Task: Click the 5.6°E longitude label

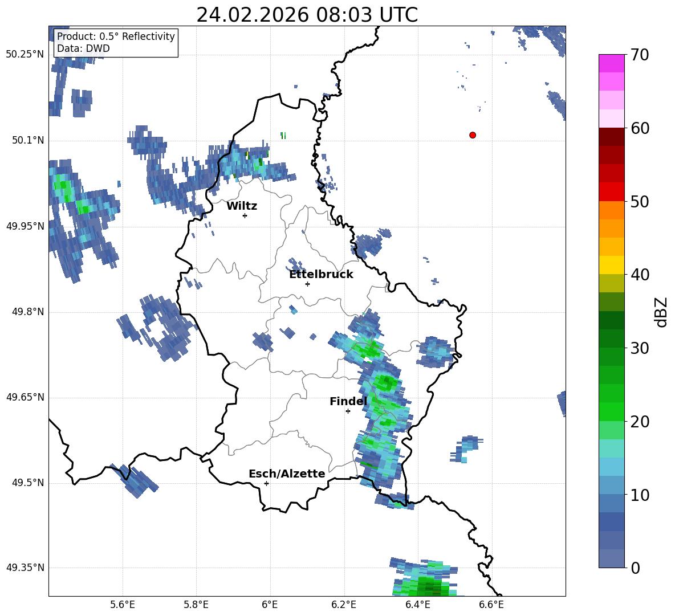Action: point(123,605)
